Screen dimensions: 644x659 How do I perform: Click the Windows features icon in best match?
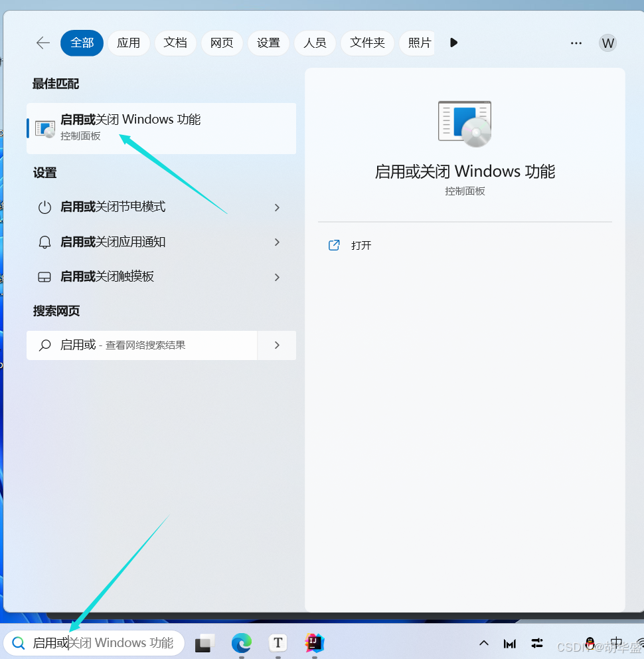[x=45, y=129]
